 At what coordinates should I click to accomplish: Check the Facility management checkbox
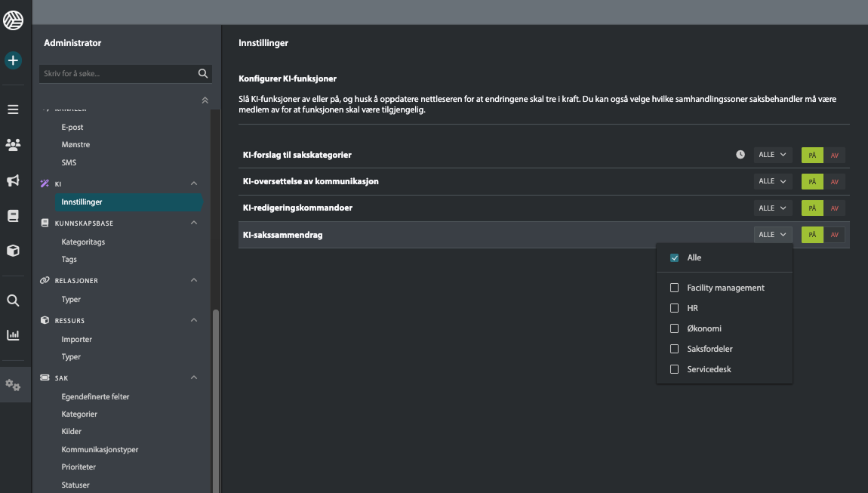click(x=674, y=288)
